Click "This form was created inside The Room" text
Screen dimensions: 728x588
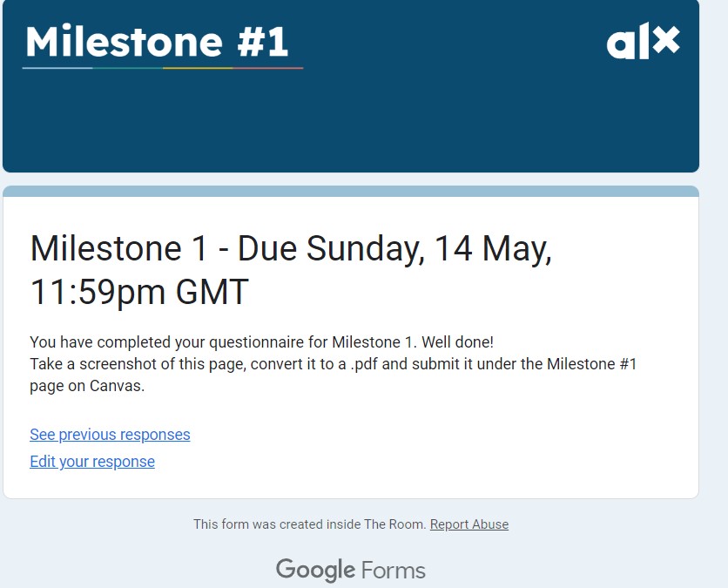click(309, 524)
